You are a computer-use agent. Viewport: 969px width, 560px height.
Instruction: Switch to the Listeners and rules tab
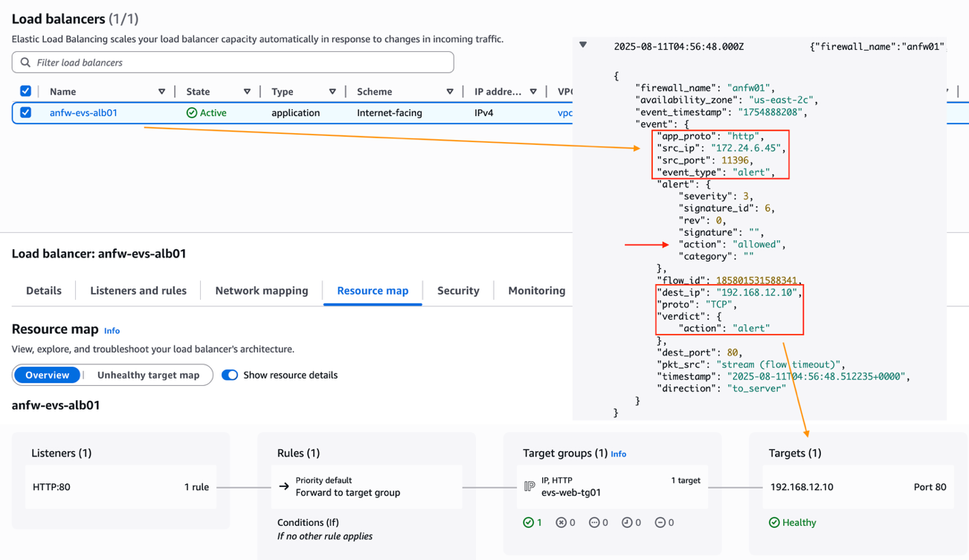138,291
